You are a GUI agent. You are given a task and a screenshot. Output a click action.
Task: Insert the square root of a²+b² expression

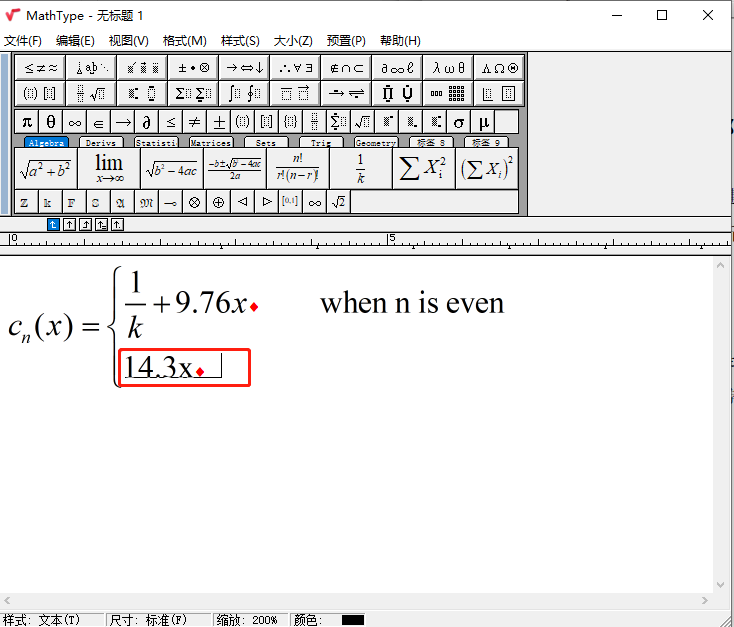[x=46, y=169]
